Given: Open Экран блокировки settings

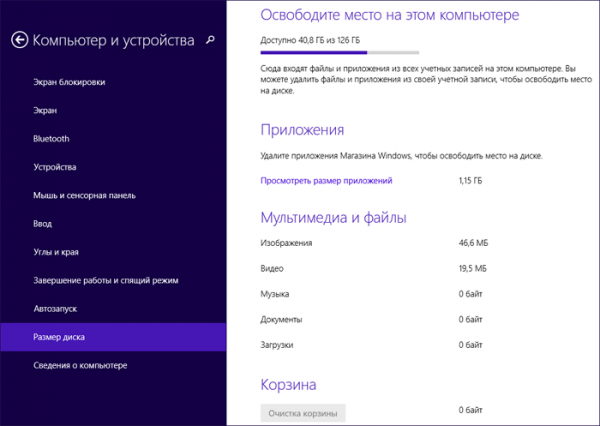Looking at the screenshot, I should tap(69, 82).
